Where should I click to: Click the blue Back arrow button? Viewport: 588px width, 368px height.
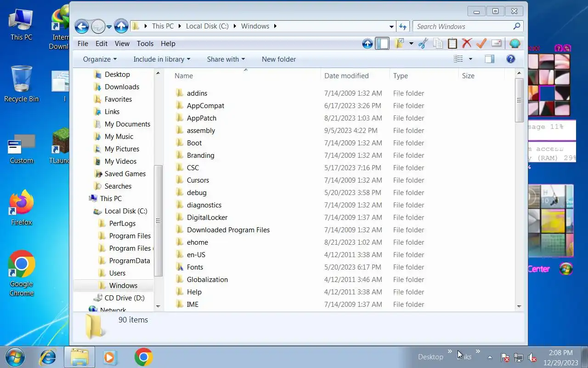coord(82,26)
